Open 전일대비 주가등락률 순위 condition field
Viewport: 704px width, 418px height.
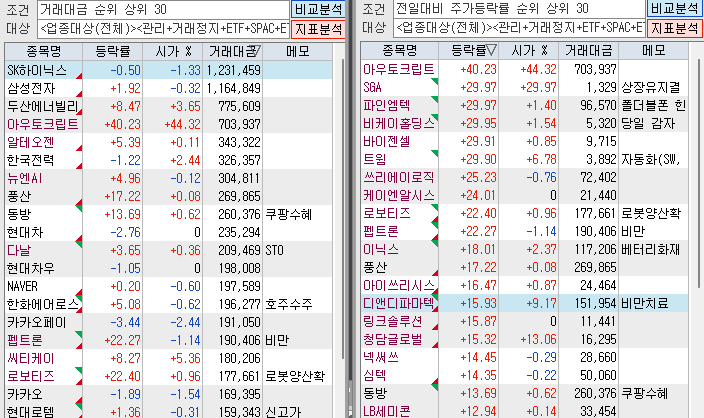tap(519, 9)
